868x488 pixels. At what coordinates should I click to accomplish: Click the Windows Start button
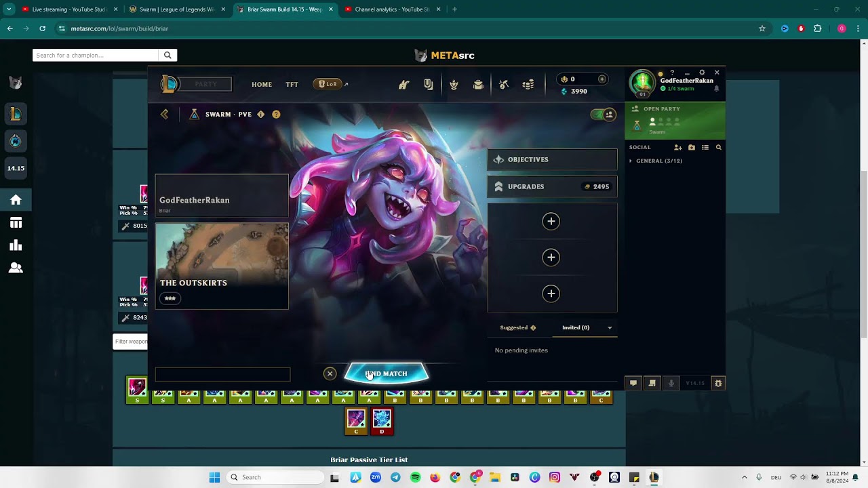tap(214, 477)
